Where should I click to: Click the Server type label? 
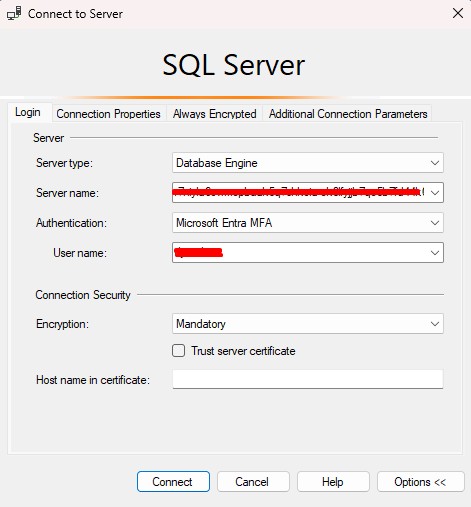(64, 163)
